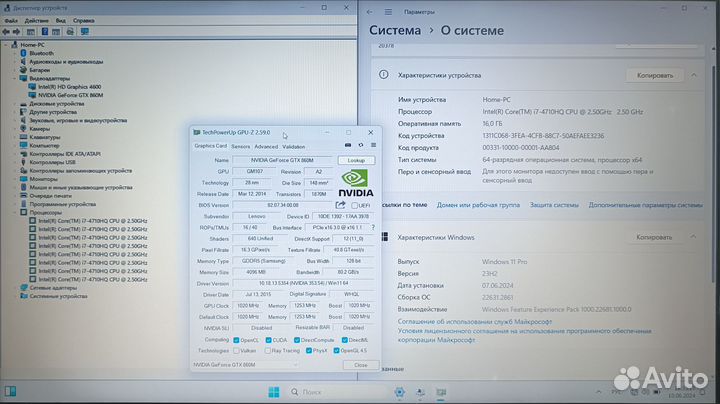The height and width of the screenshot is (404, 720).
Task: Click the GPU-Z refresh icon
Action: (x=361, y=146)
